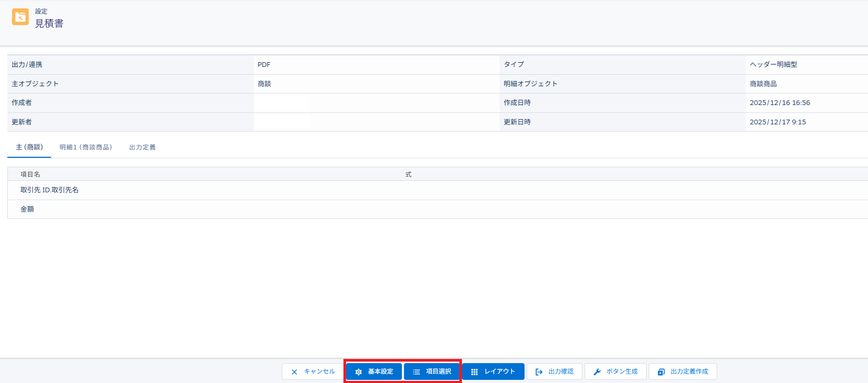Click the X icon on キャンセル
The height and width of the screenshot is (383, 868).
point(294,372)
